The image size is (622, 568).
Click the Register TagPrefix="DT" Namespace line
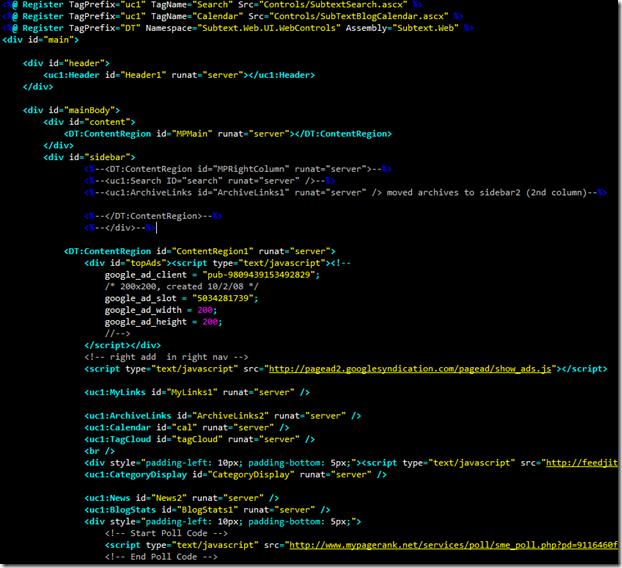pos(238,28)
